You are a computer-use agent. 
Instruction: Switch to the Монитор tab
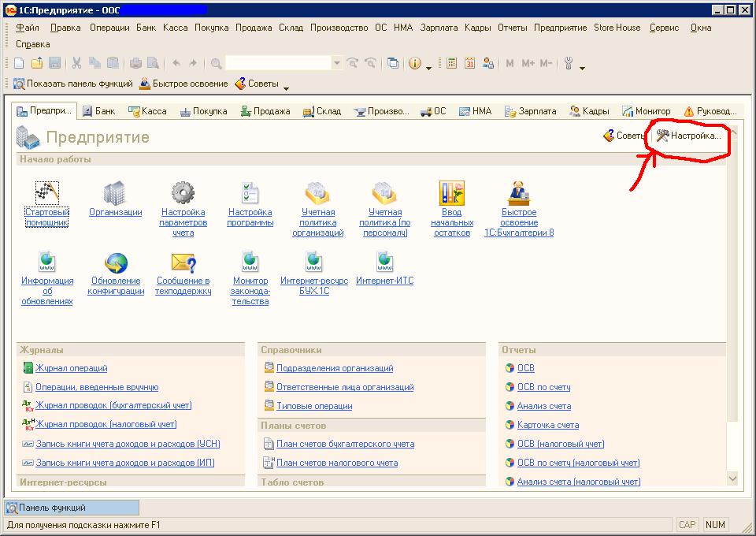[x=646, y=111]
